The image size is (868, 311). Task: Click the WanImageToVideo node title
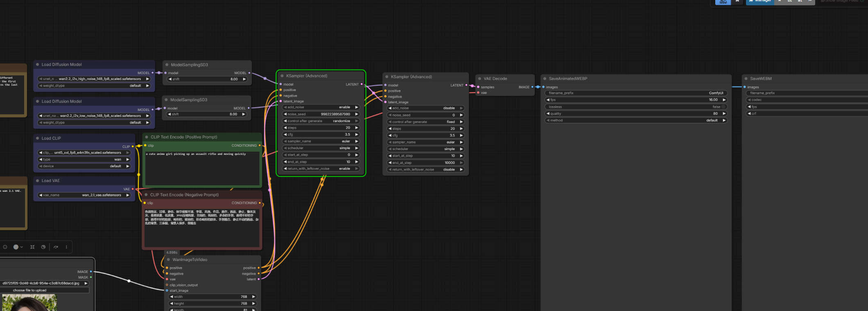(190, 260)
